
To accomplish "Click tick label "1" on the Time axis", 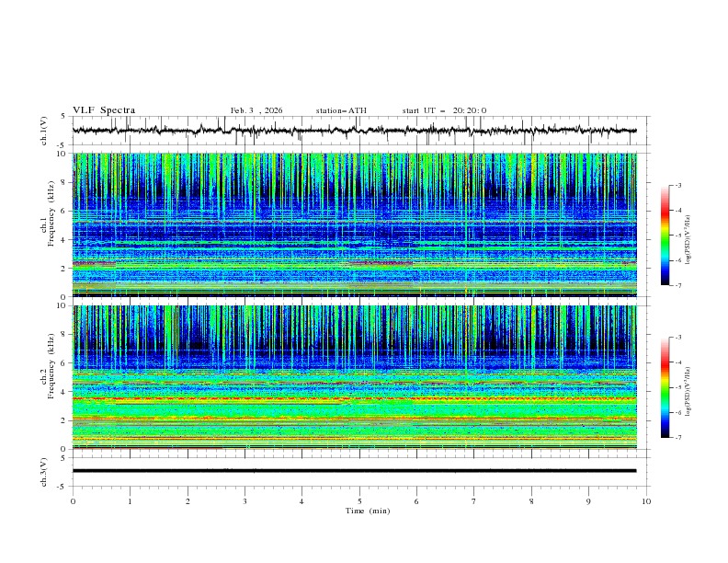I will 131,501.
